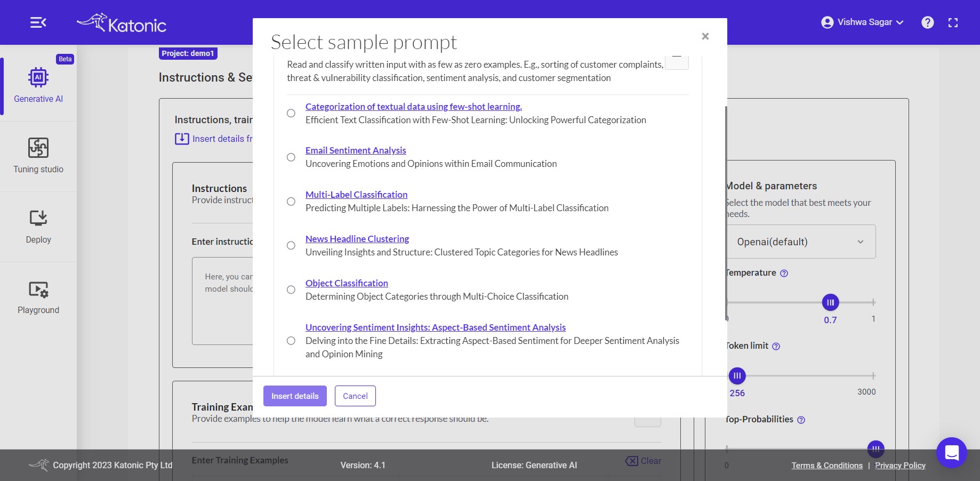Click the Beta badge
The height and width of the screenshot is (481, 980).
click(x=65, y=59)
